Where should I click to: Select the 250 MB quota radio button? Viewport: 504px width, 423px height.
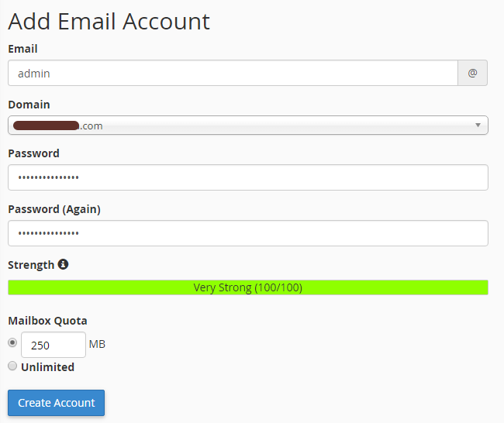click(12, 342)
